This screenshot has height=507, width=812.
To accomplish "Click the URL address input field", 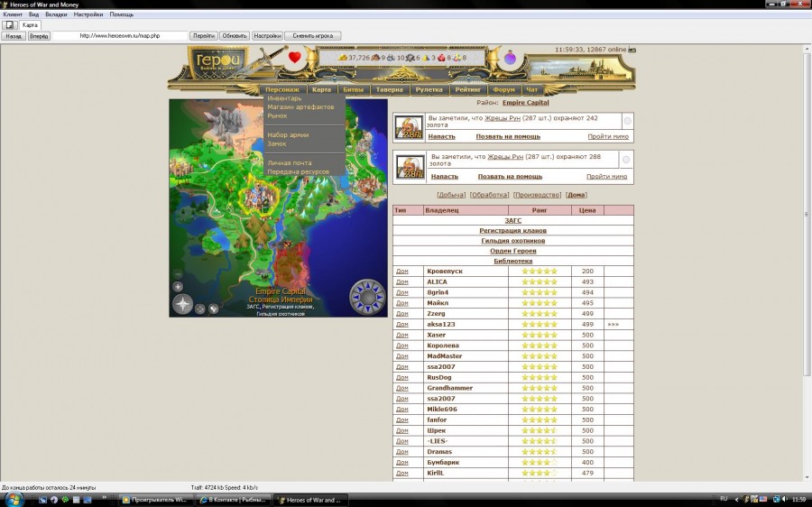I will click(120, 36).
